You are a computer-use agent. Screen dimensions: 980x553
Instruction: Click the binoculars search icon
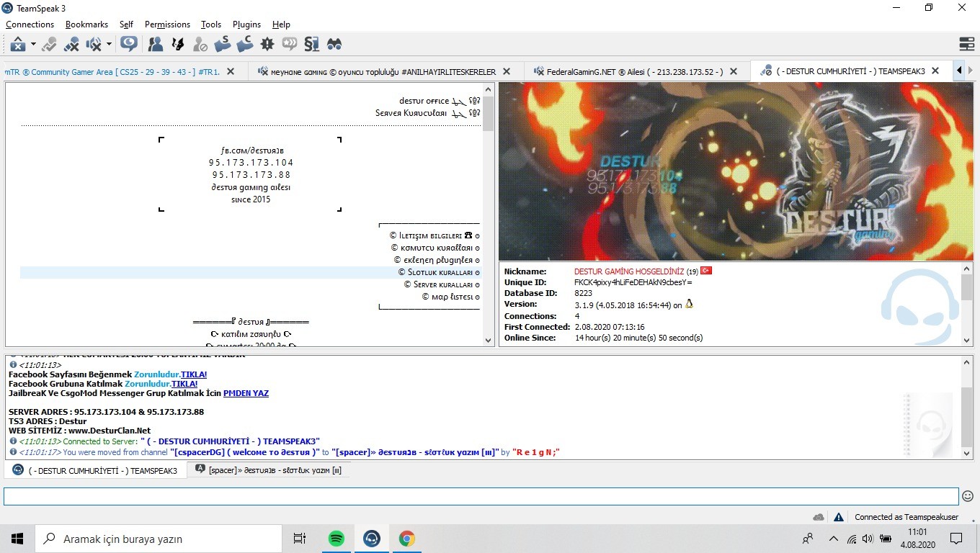click(x=334, y=44)
